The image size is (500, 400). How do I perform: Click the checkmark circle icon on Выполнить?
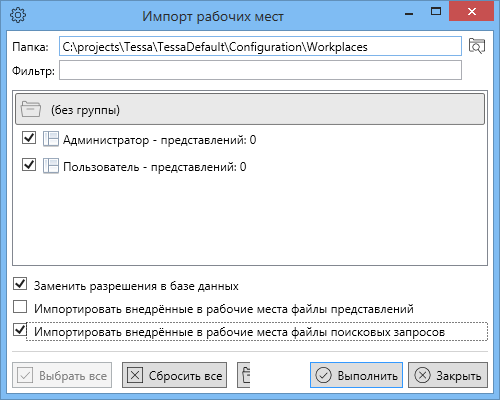(x=323, y=375)
